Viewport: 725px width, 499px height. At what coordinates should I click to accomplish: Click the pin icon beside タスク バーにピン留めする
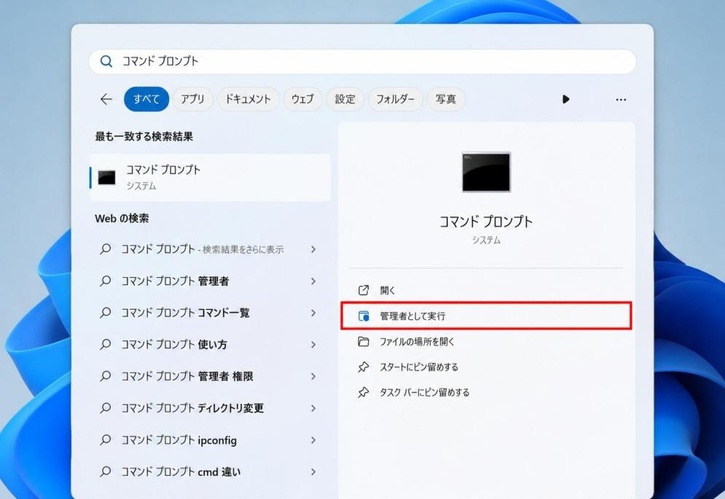point(363,393)
